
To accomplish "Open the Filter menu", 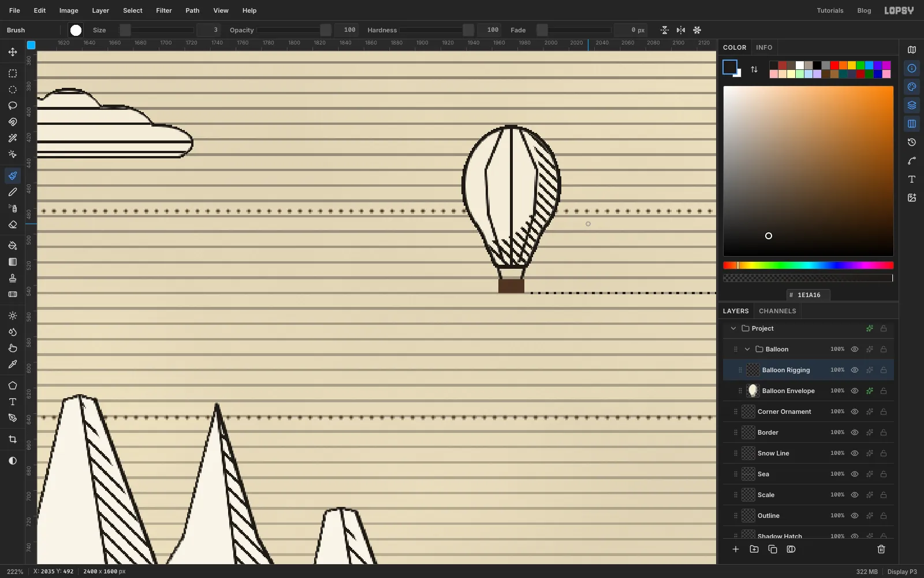I will [x=164, y=10].
